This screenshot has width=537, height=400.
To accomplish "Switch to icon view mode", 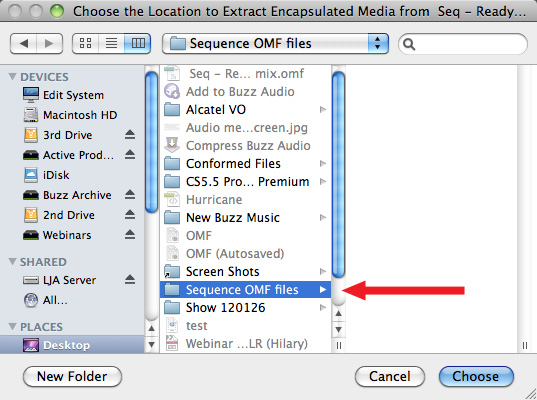I will [x=85, y=43].
